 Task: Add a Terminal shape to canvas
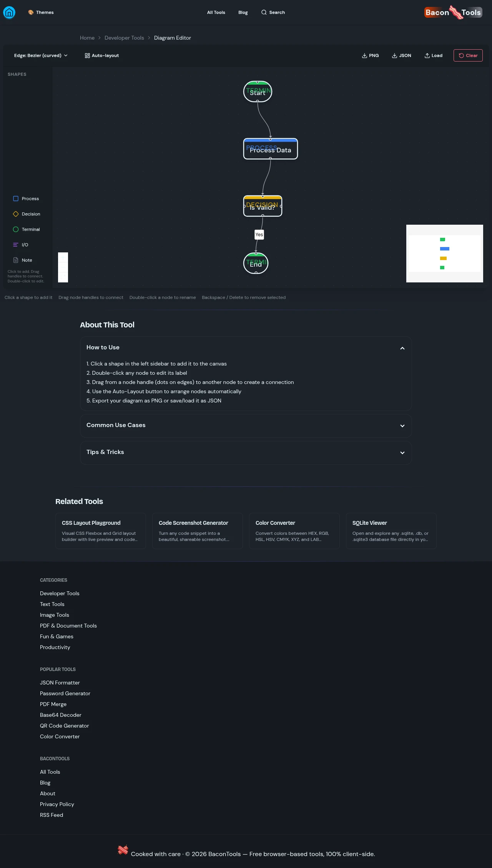[27, 229]
